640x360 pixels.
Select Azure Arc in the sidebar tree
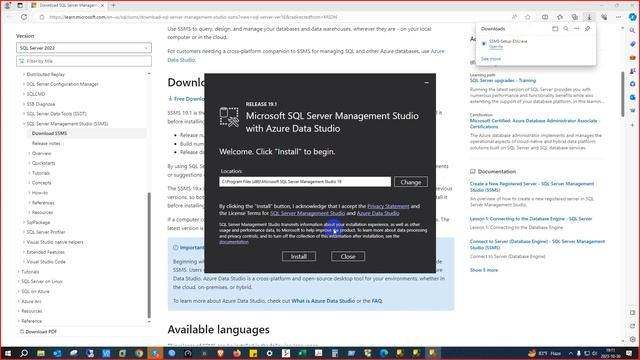tap(31, 302)
